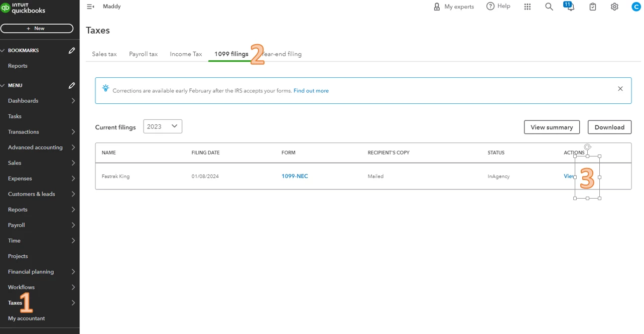
Task: Click the Download button
Action: coord(609,127)
